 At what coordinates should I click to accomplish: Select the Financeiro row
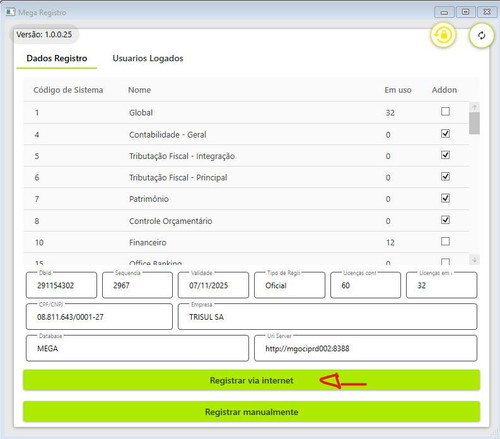click(x=246, y=242)
